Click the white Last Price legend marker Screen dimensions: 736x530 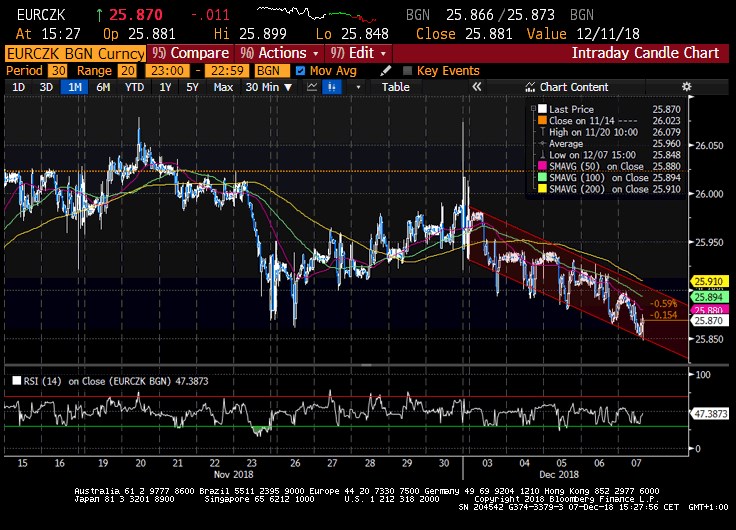542,109
